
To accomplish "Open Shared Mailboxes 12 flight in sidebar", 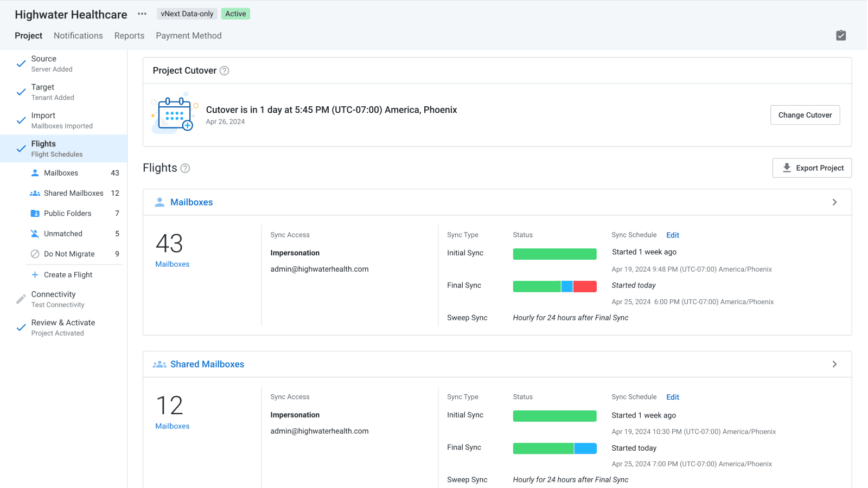I will tap(74, 193).
